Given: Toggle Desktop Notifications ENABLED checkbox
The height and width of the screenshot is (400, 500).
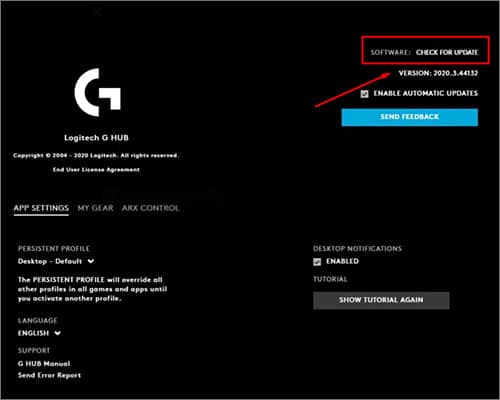Looking at the screenshot, I should 317,262.
